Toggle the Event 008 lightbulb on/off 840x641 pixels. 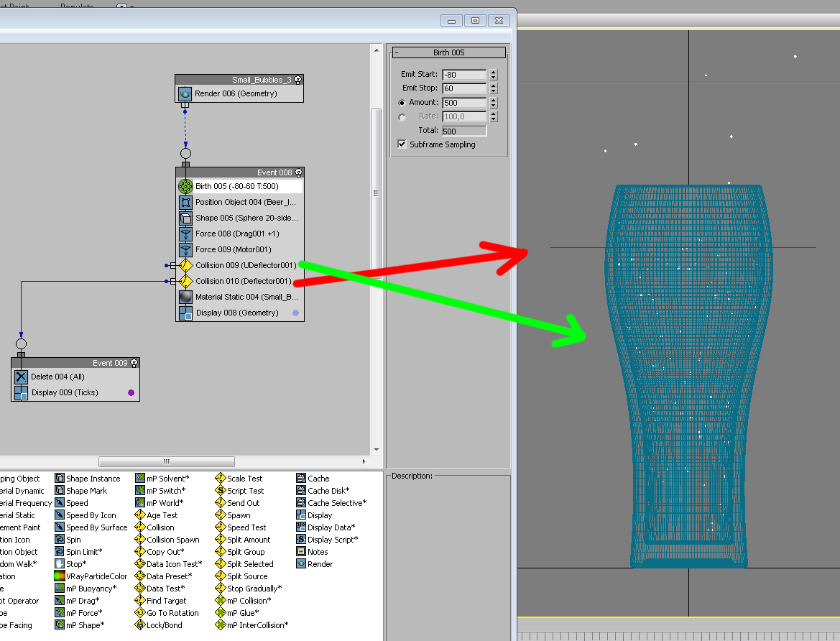click(x=298, y=172)
